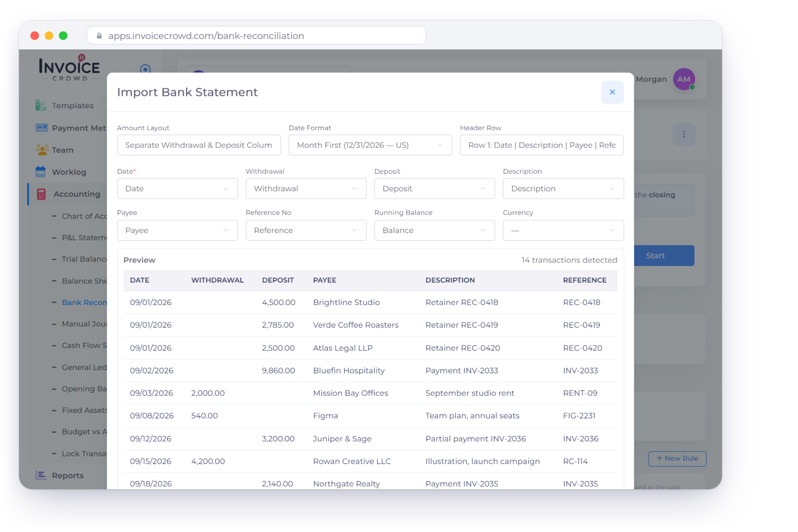Screen dimensions: 798x532
Task: Click the Partial payment INV-2036 description
Action: (x=475, y=438)
